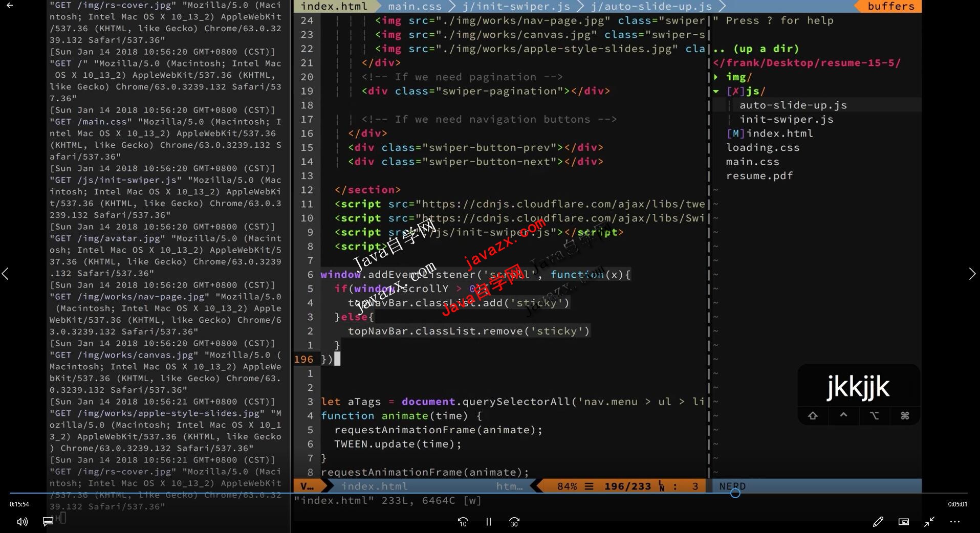Click the Shift key icon in the key overlay
Viewport: 980px width, 533px height.
[813, 416]
